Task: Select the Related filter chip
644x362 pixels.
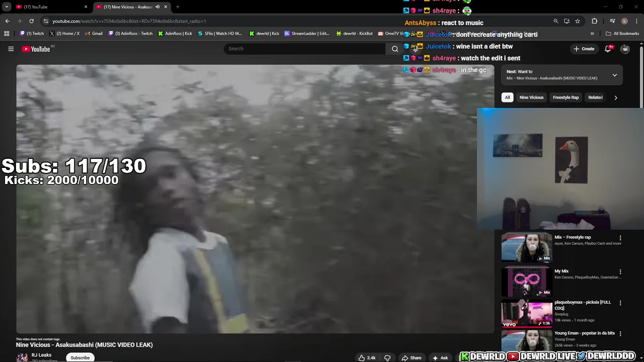Action: (595, 98)
